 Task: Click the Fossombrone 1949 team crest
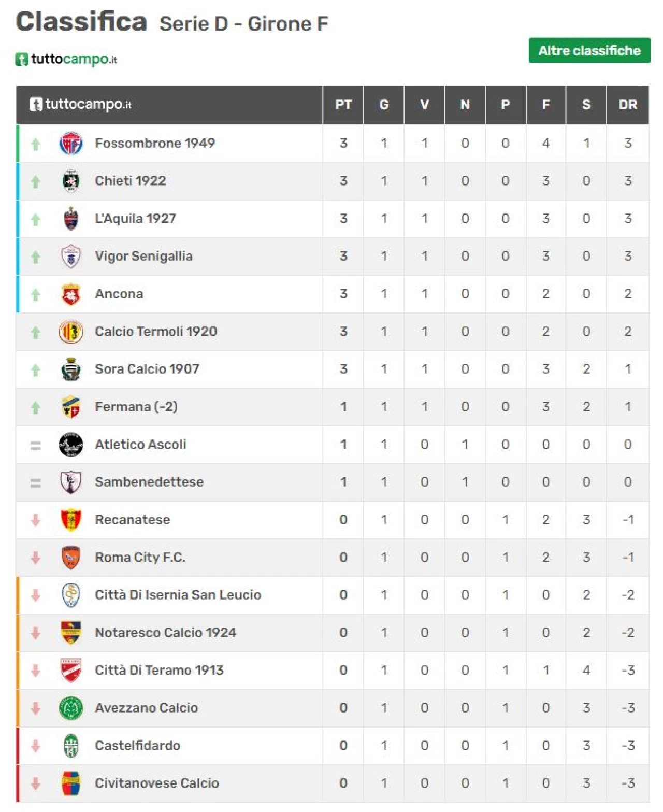[x=71, y=144]
